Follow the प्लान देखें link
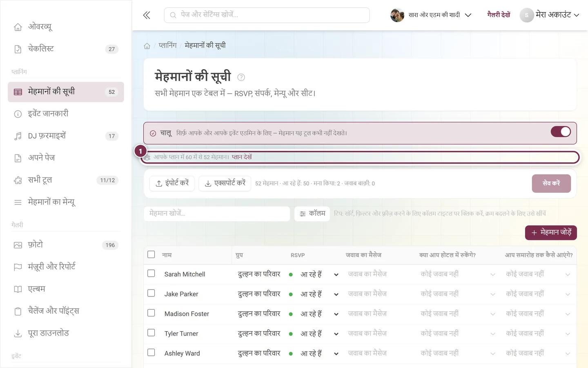Screen dimensions: 588x368 pyautogui.click(x=242, y=157)
